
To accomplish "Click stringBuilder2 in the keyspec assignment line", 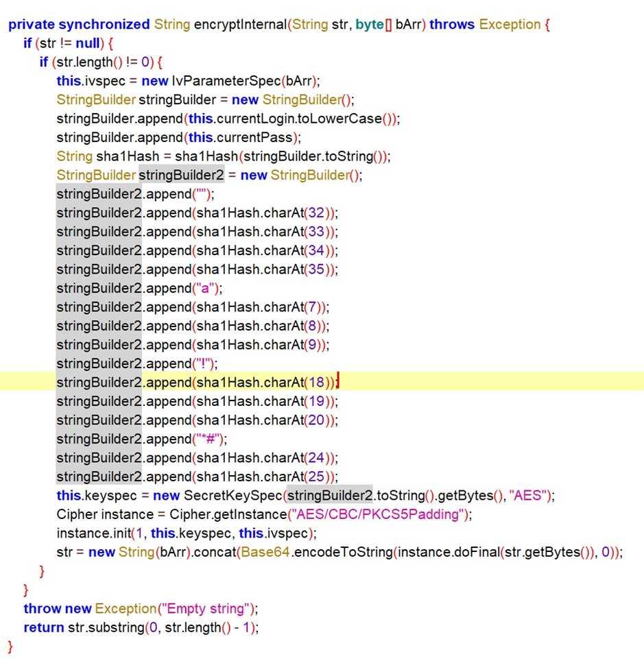I will pos(330,495).
